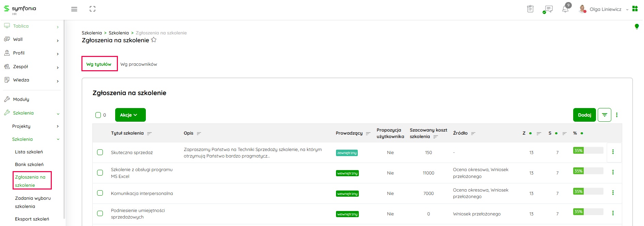
Task: Open the Akcje dropdown
Action: pyautogui.click(x=130, y=115)
